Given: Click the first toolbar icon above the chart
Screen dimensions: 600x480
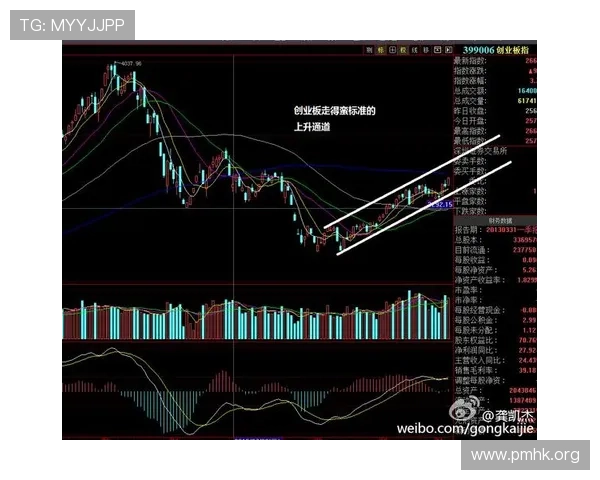Looking at the screenshot, I should (369, 49).
